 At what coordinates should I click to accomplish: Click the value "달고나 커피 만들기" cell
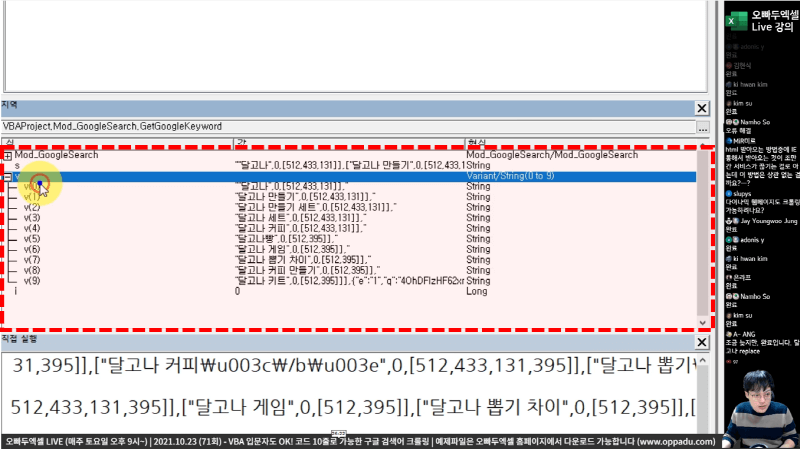coord(308,270)
